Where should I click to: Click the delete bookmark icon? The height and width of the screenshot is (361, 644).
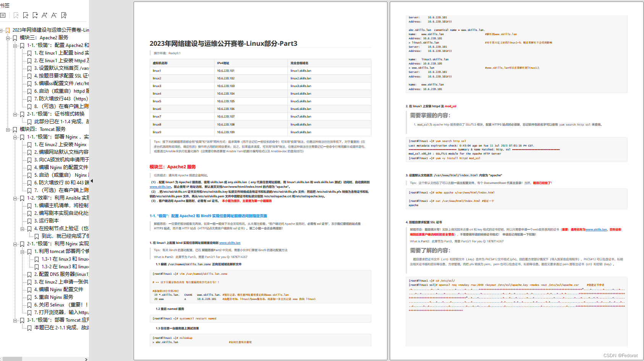pos(16,16)
